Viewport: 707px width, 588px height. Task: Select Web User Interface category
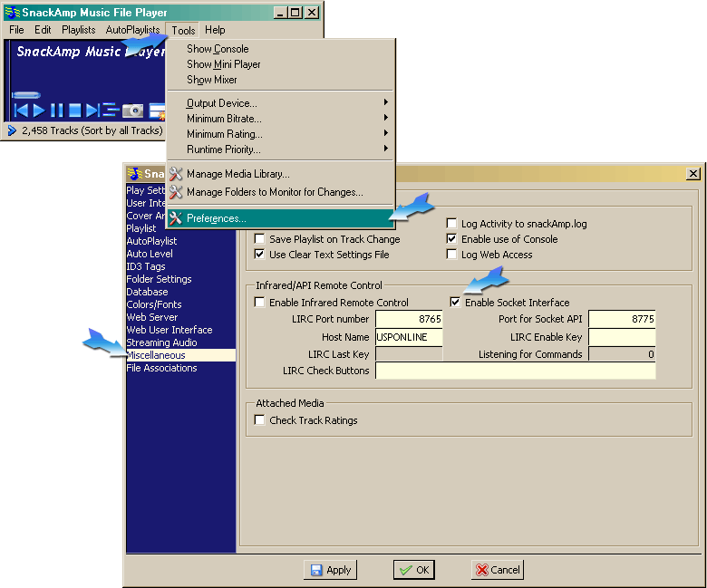tap(180, 330)
